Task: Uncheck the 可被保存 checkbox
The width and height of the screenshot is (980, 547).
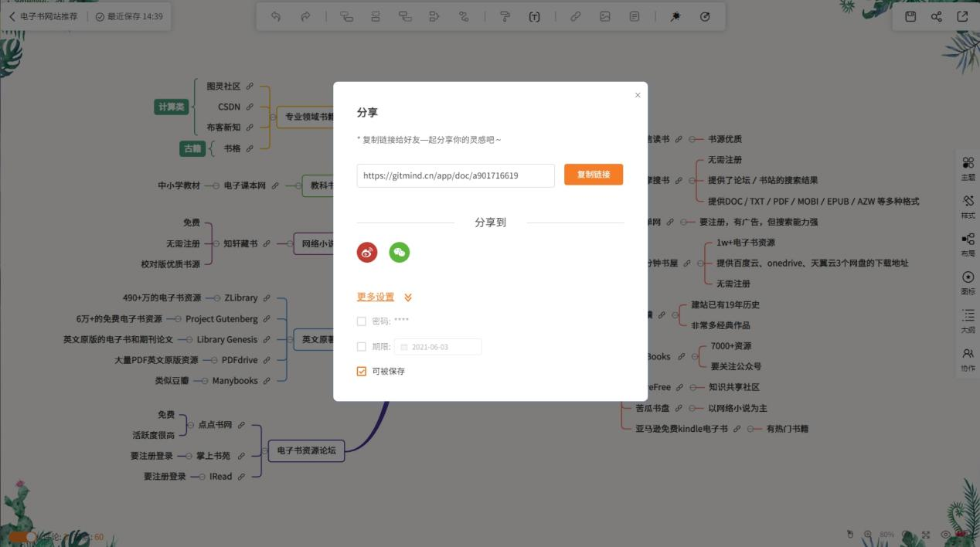Action: coord(361,371)
